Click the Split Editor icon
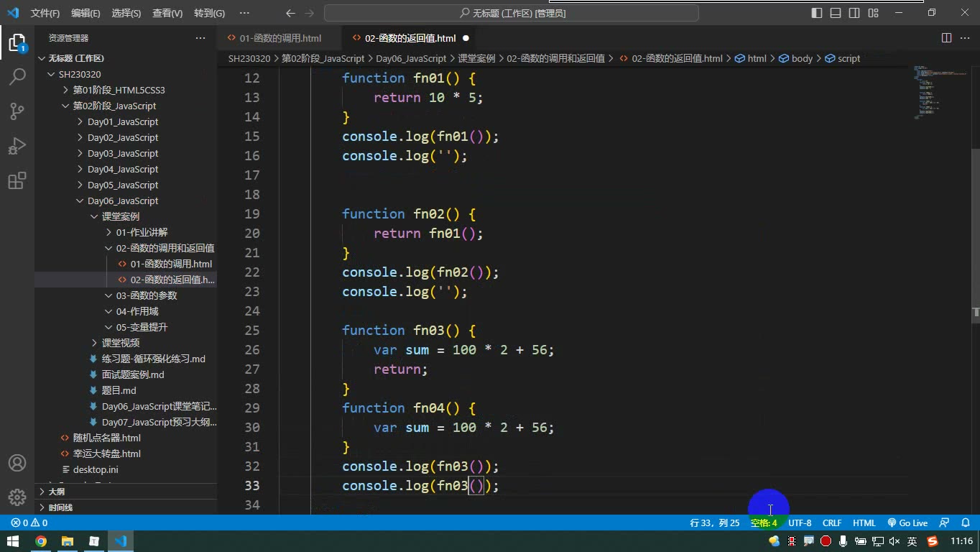Viewport: 980px width, 552px height. pos(947,38)
